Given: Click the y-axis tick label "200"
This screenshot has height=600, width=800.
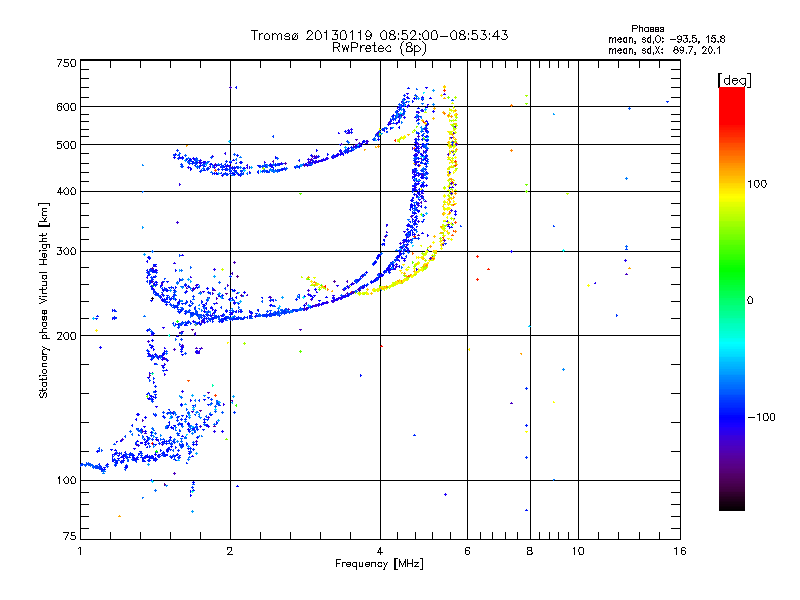Looking at the screenshot, I should 66,336.
